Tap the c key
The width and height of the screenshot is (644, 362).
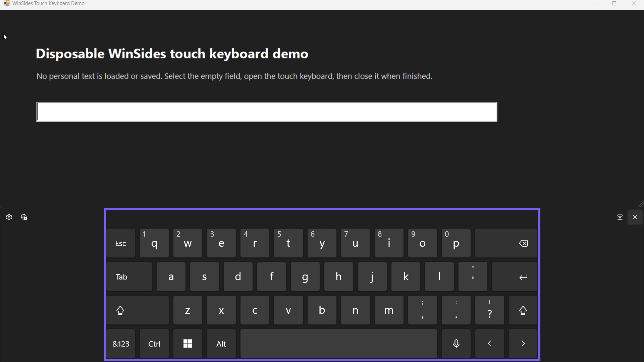[x=255, y=310]
